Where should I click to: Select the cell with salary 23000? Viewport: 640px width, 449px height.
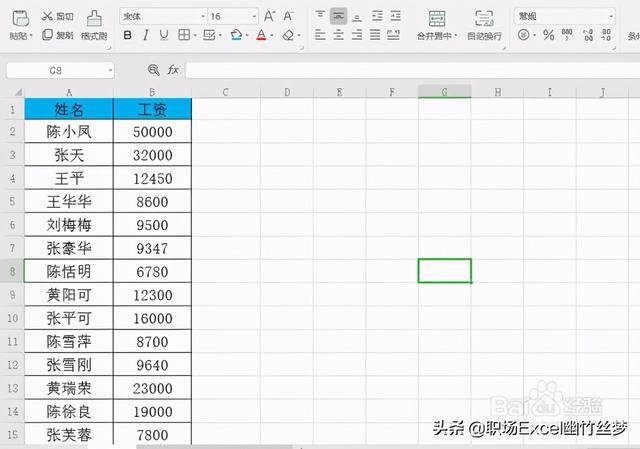152,388
